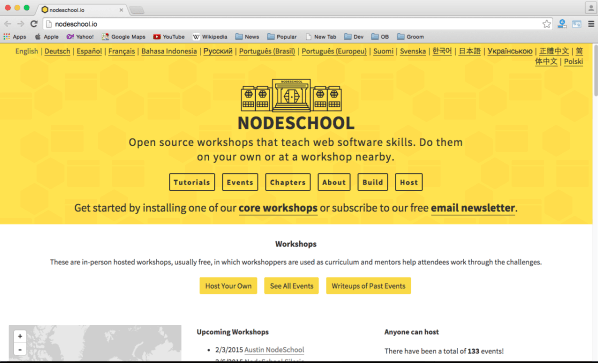Switch language to Português (Brasil)
Viewport: 598px width, 363px height.
pyautogui.click(x=267, y=51)
